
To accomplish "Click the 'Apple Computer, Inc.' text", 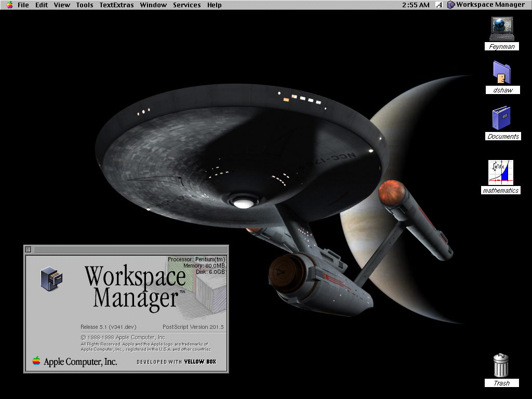I will click(81, 362).
